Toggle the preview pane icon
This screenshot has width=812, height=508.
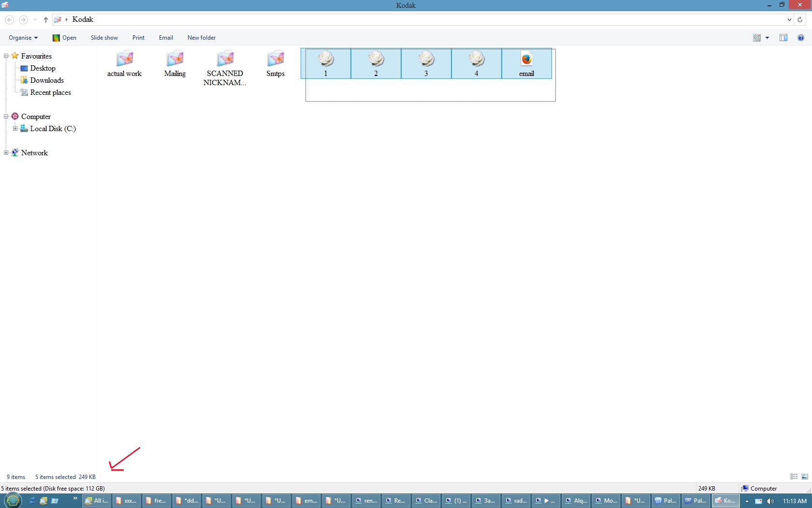pos(783,38)
